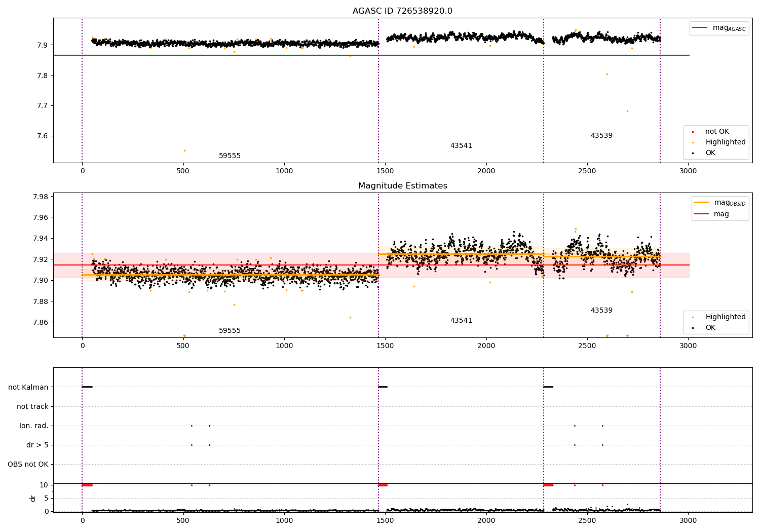The height and width of the screenshot is (532, 760).
Task: Click the y-tick '7.7' in top panel
Action: (x=43, y=106)
